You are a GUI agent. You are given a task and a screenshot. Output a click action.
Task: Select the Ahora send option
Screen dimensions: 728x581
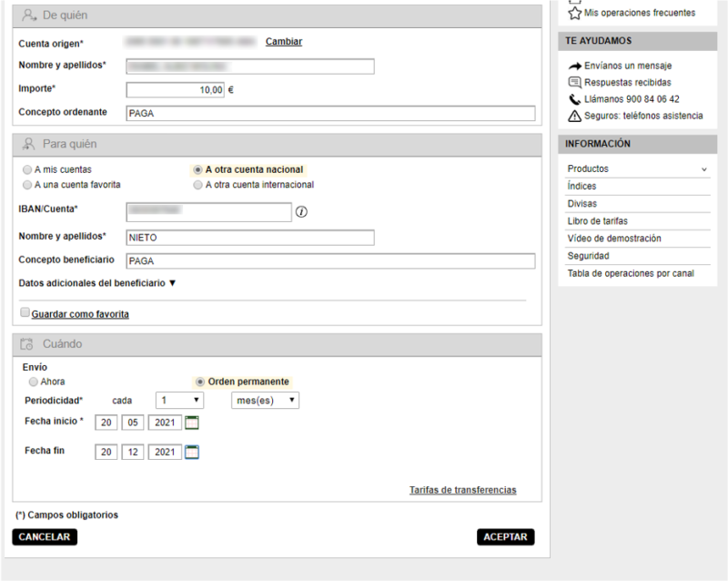coord(34,382)
